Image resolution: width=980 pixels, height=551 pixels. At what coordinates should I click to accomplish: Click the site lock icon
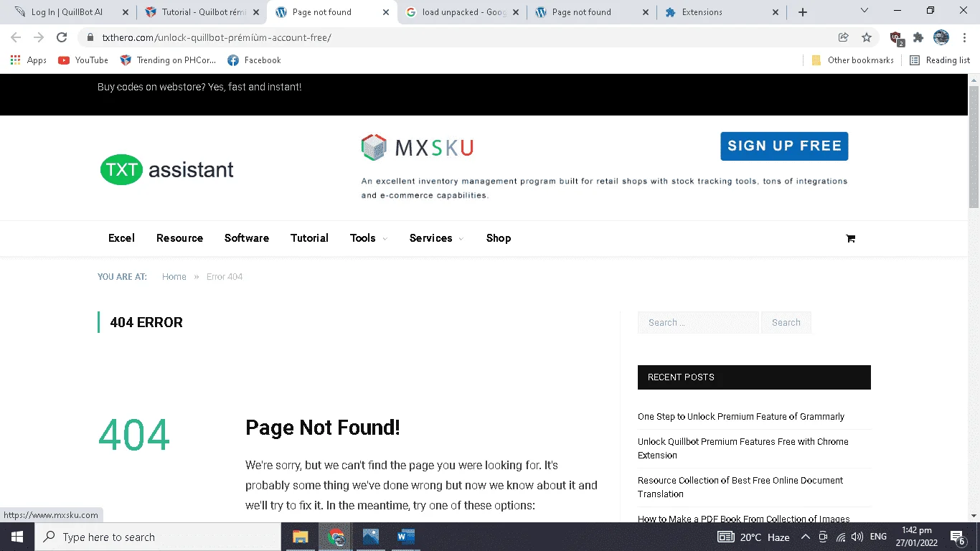point(90,37)
